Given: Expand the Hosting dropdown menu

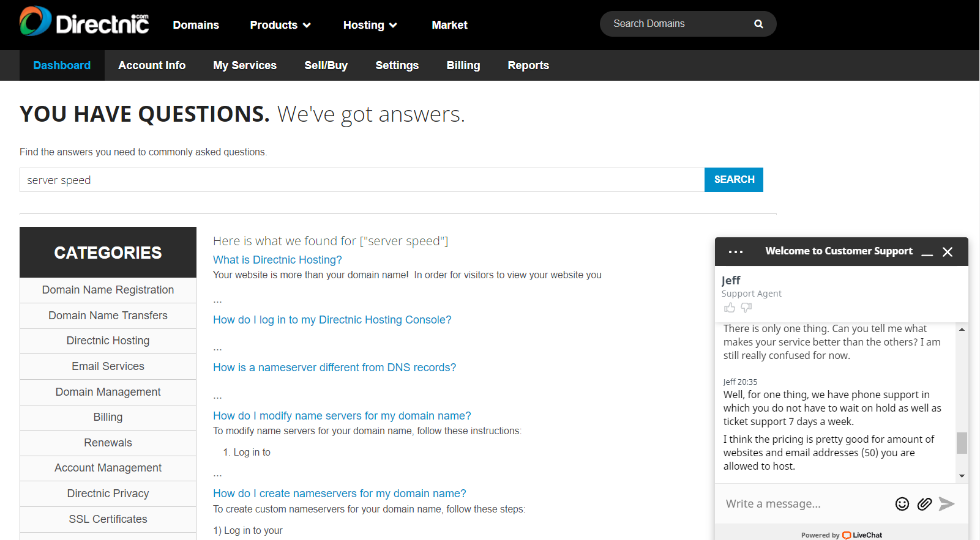Looking at the screenshot, I should [370, 25].
